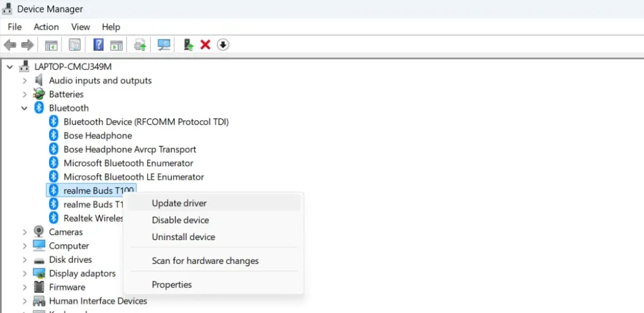Select the Bose Headphone device
Viewport: 644px width, 313px height.
click(x=97, y=135)
